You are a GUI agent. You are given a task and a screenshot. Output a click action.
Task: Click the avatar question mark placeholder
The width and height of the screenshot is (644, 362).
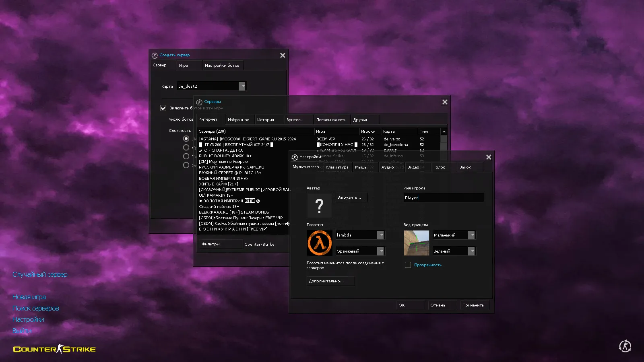click(319, 206)
